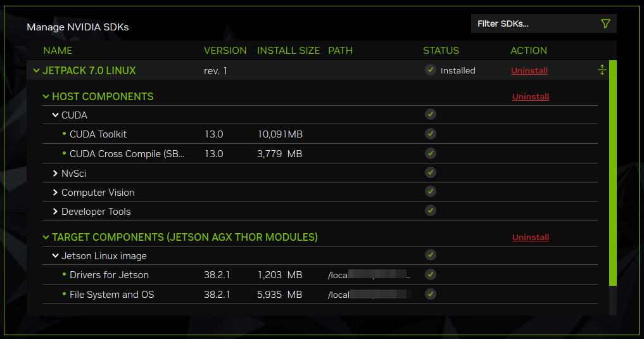Screen dimensions: 644x339
Task: Click the NvSci status checkmark icon
Action: coord(431,172)
